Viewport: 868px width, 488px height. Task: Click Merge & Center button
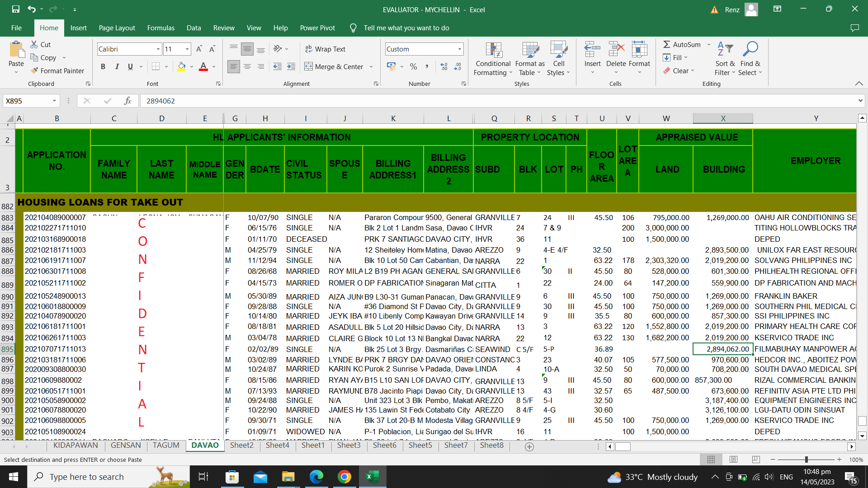pyautogui.click(x=334, y=67)
